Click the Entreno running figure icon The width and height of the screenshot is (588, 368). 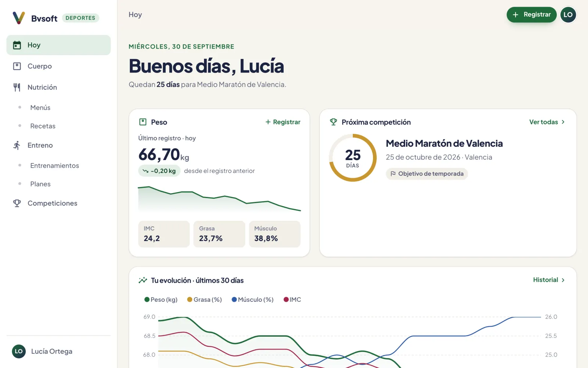point(17,145)
